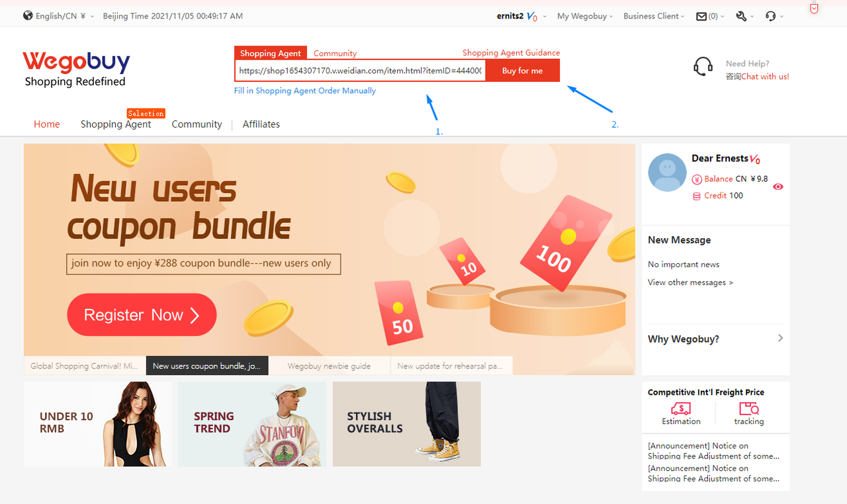Click the wrench tools icon
Viewport: 847px width, 504px height.
point(741,16)
